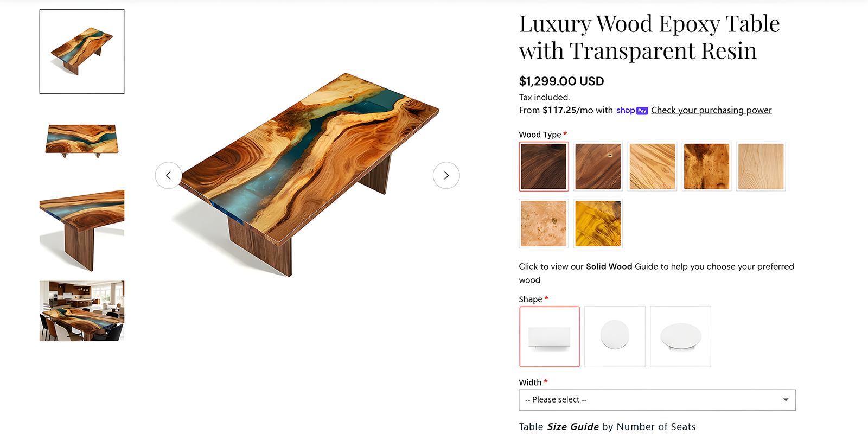View the table leg close-up thumbnail
This screenshot has height=434, width=868.
click(x=82, y=229)
